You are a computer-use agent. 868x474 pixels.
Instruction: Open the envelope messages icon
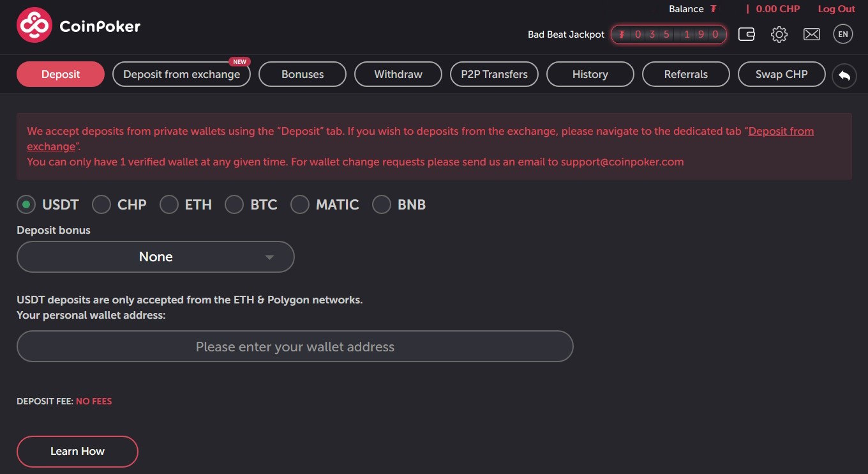click(x=811, y=34)
